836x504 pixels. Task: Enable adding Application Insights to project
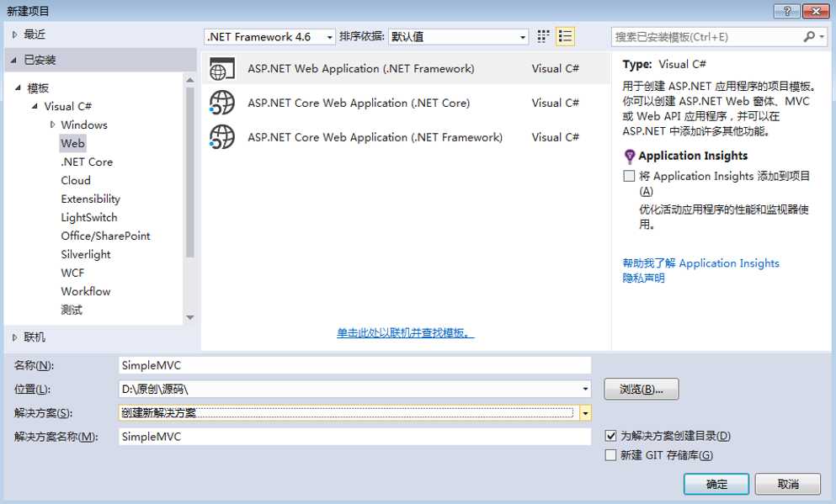coord(629,176)
